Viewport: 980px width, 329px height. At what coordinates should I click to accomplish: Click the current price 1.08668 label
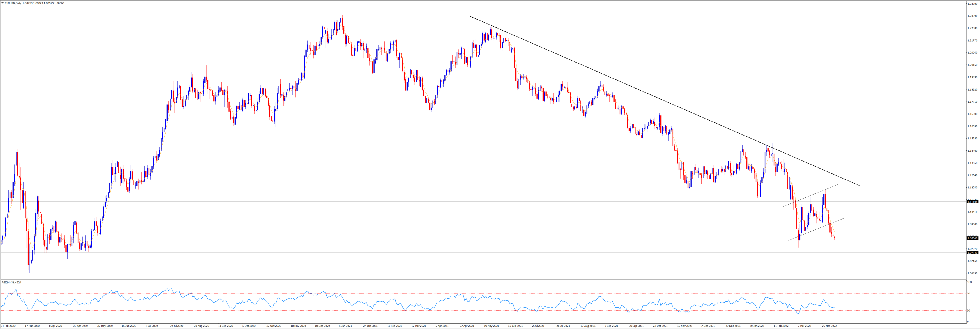pyautogui.click(x=972, y=238)
